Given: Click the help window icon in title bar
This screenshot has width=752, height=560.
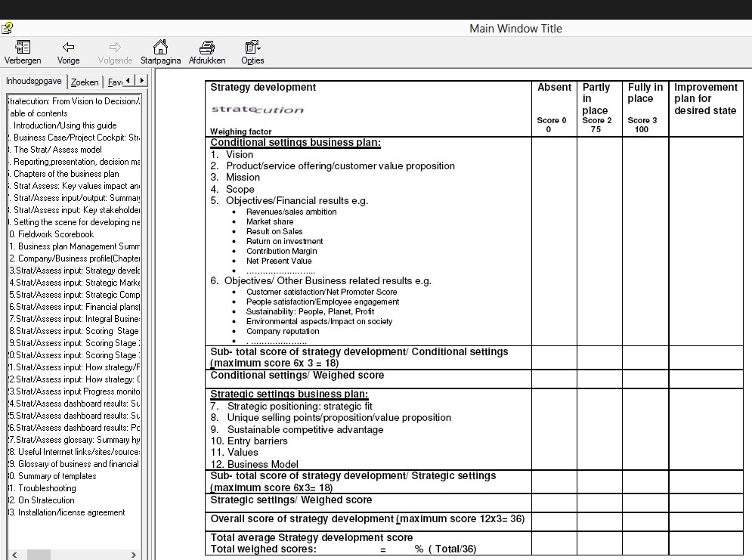Looking at the screenshot, I should [x=7, y=29].
